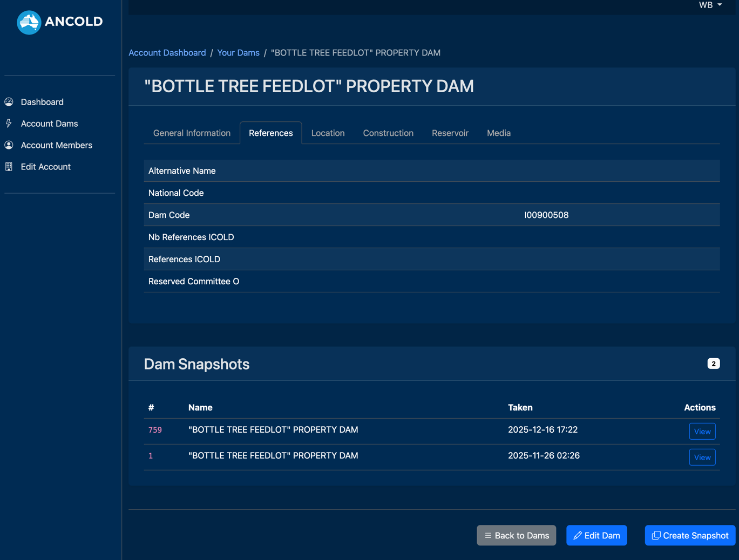Select the Construction tab
This screenshot has width=739, height=560.
(388, 133)
